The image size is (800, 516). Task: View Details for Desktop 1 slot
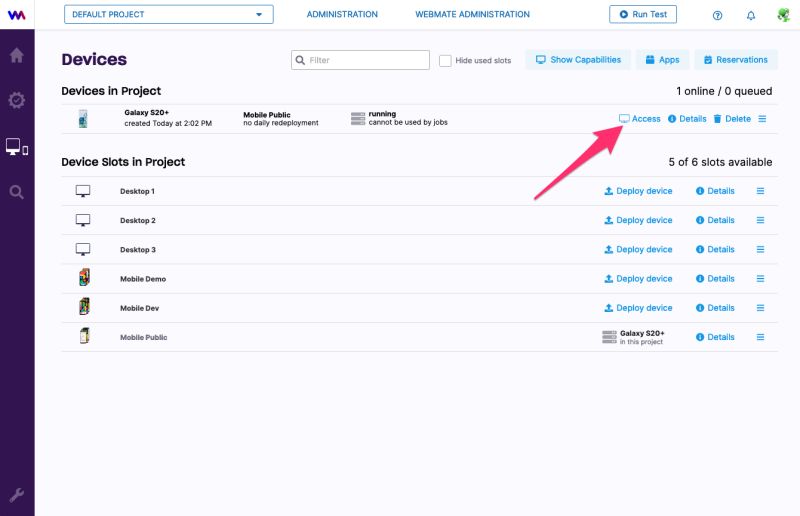tap(715, 191)
